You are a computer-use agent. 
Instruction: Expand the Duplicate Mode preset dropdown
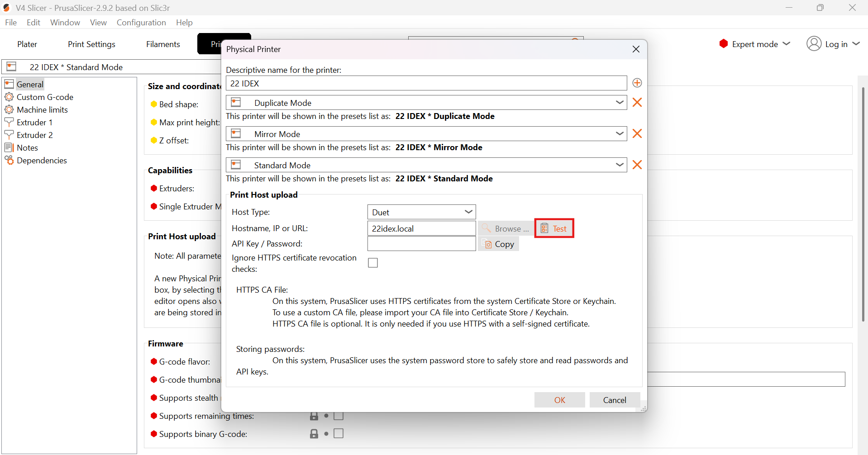[x=620, y=103]
